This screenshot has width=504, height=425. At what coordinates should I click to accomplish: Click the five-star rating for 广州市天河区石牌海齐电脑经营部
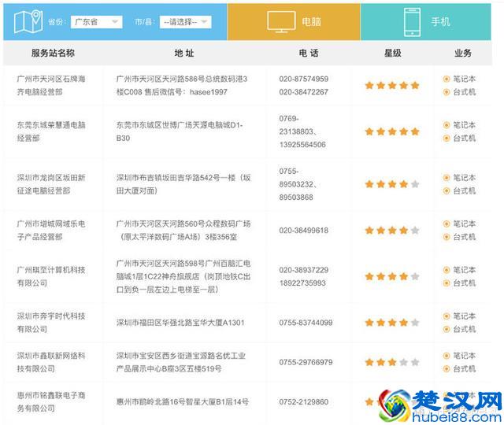pos(392,86)
